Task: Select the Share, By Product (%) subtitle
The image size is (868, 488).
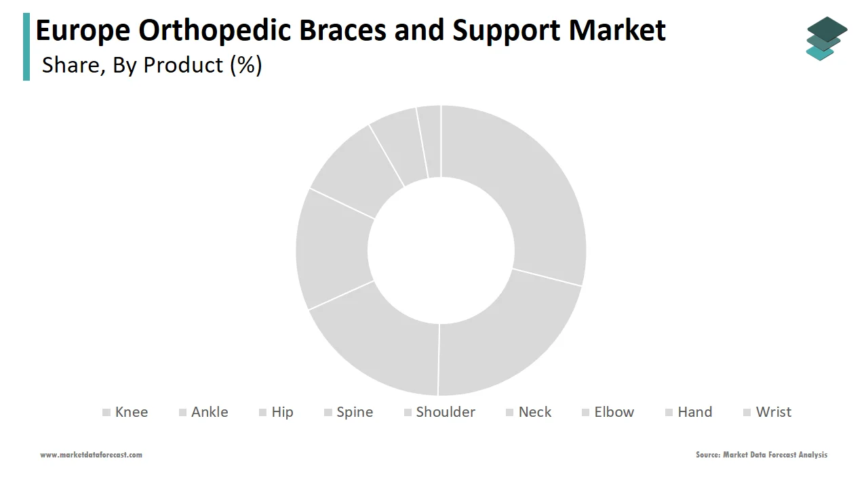Action: pyautogui.click(x=152, y=65)
